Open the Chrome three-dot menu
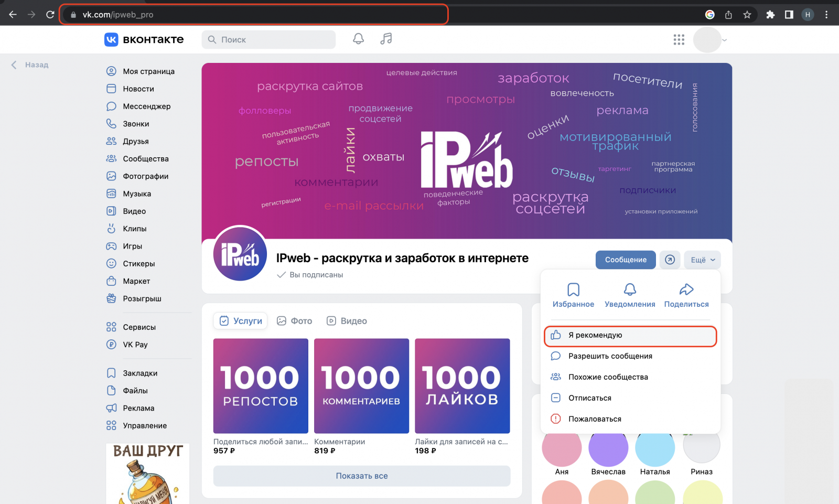 point(826,15)
